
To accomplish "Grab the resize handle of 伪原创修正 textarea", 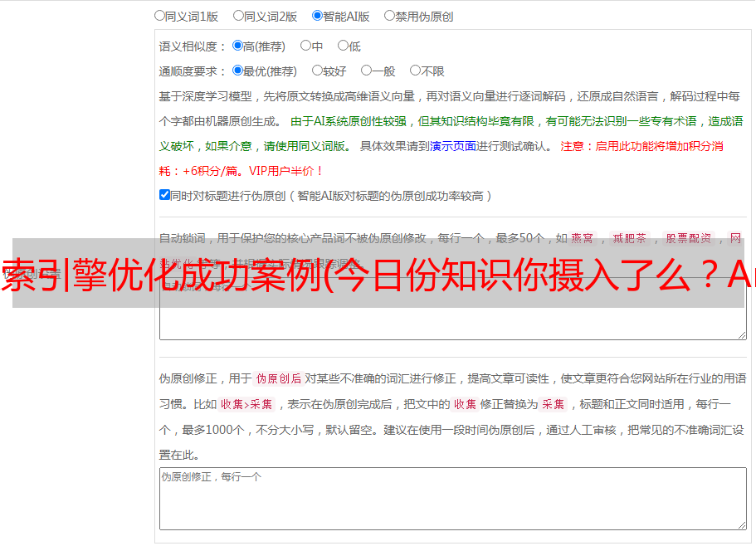I will click(x=742, y=525).
